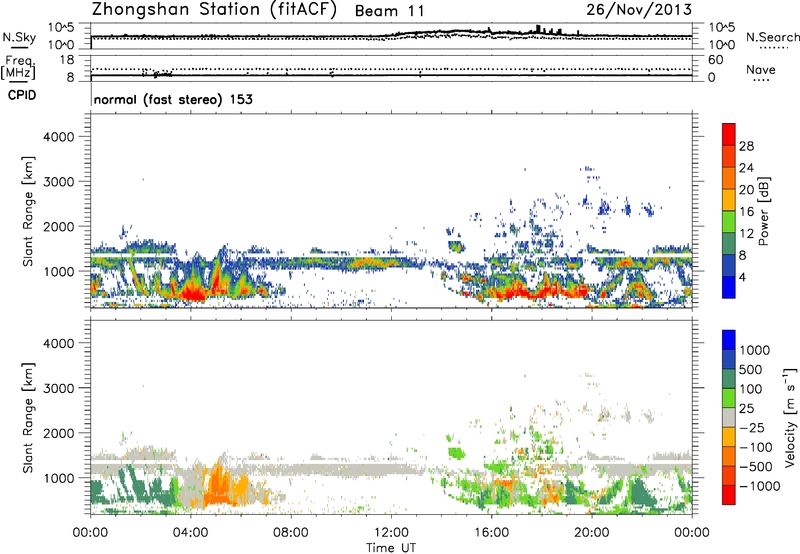Click the 'Nave' legend label
Viewport: 800px width, 554px height.
tap(761, 70)
